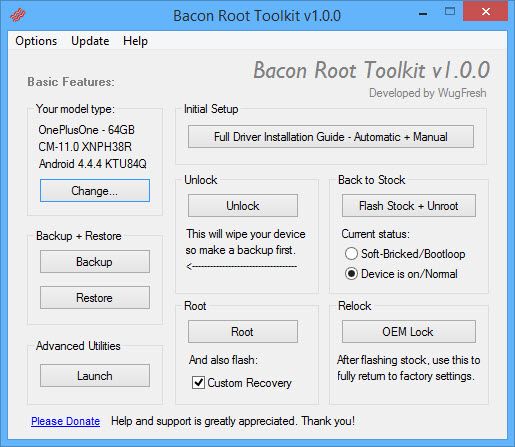Follow the Please Donate link
This screenshot has height=447, width=515.
pyautogui.click(x=66, y=421)
